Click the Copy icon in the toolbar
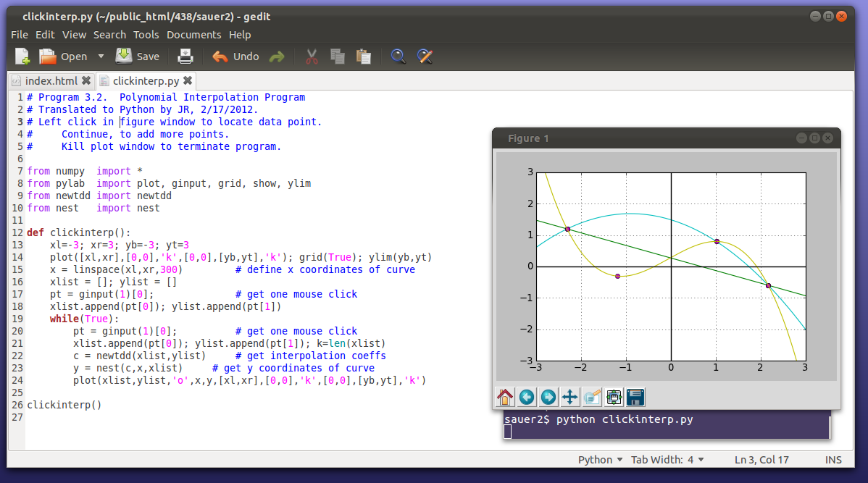 [338, 56]
